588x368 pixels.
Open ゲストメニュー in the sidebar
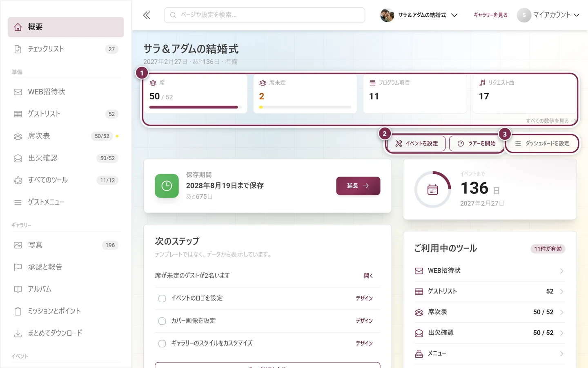pos(66,202)
